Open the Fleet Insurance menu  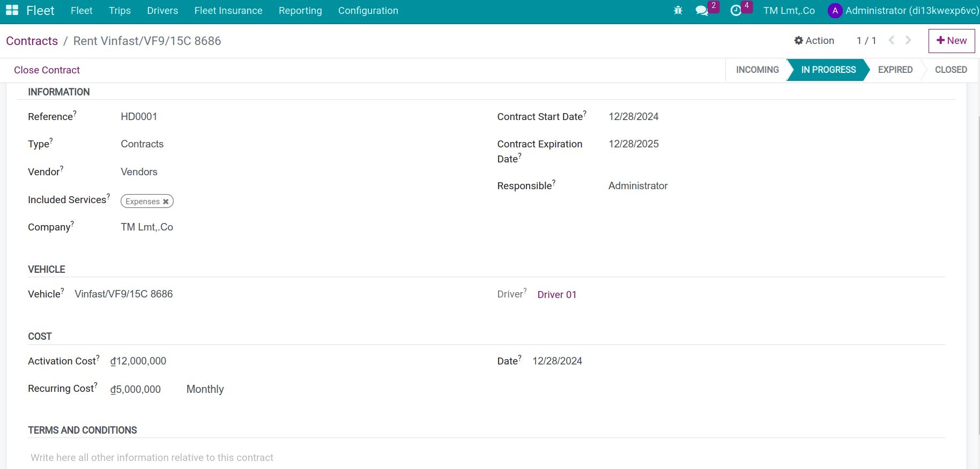tap(228, 11)
